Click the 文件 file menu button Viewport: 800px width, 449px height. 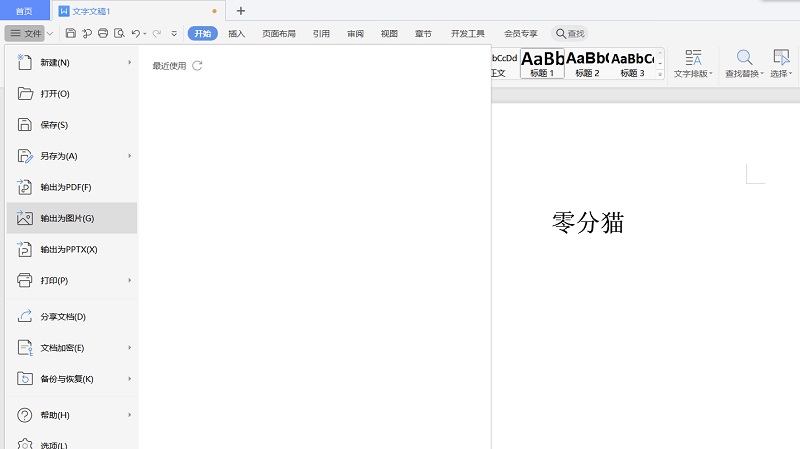26,33
